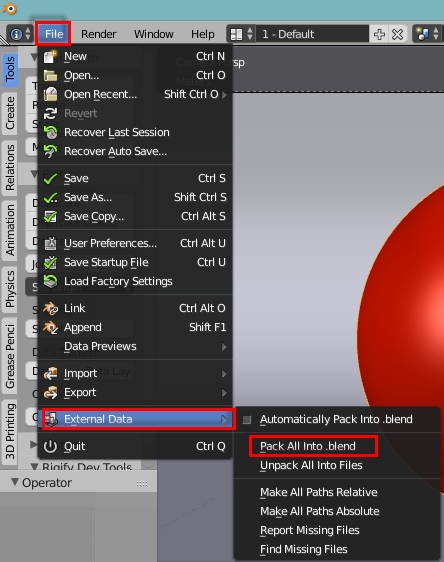Click the Save As checkmark icon
This screenshot has width=444, height=562.
(51, 197)
